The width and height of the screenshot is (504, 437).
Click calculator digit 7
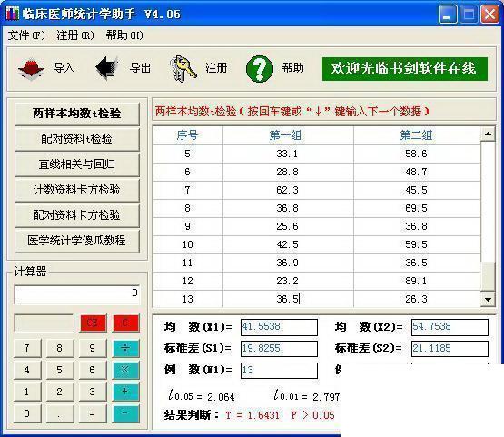(x=27, y=348)
